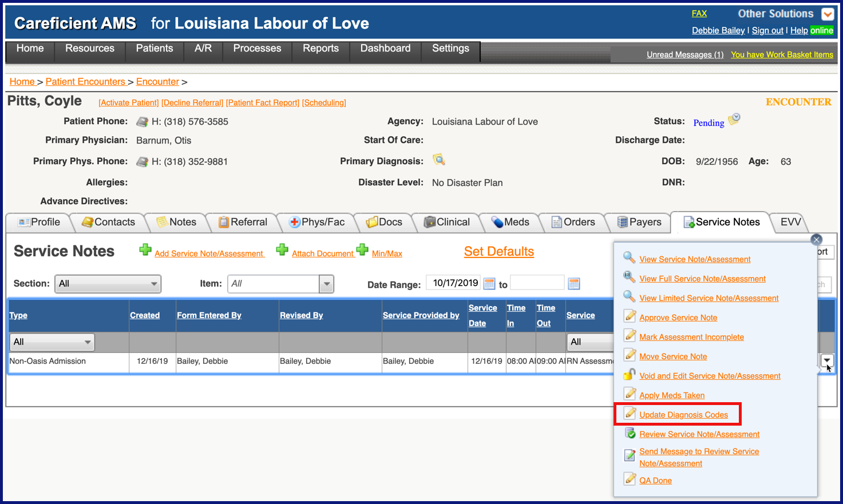Open the Processes menu
This screenshot has width=843, height=504.
[x=257, y=49]
